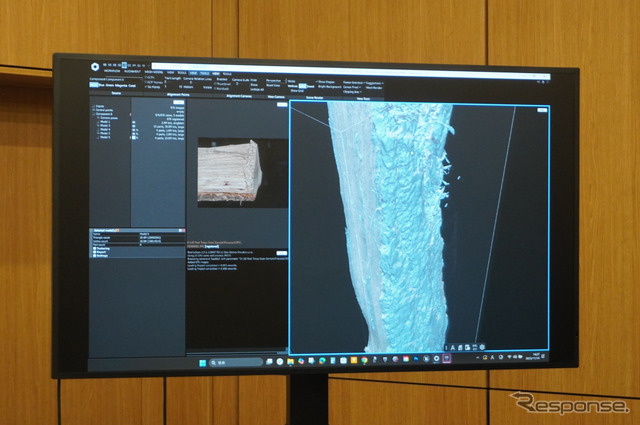640x425 pixels.
Task: Click the wood sample image thumbnail
Action: (232, 171)
